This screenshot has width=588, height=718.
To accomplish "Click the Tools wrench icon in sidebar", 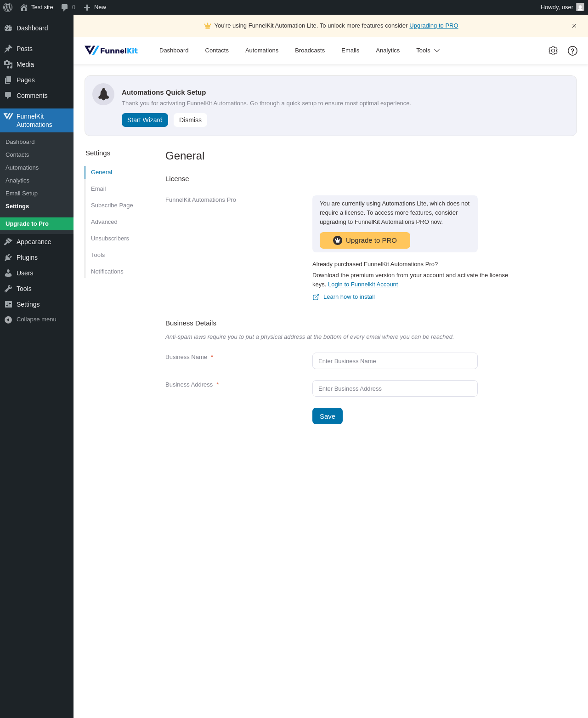I will (8, 289).
